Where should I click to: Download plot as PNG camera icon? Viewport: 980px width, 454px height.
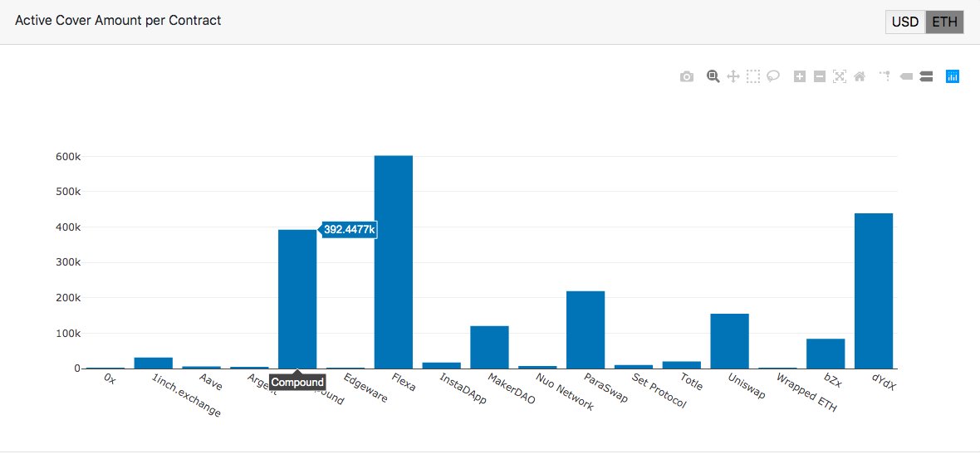tap(686, 77)
